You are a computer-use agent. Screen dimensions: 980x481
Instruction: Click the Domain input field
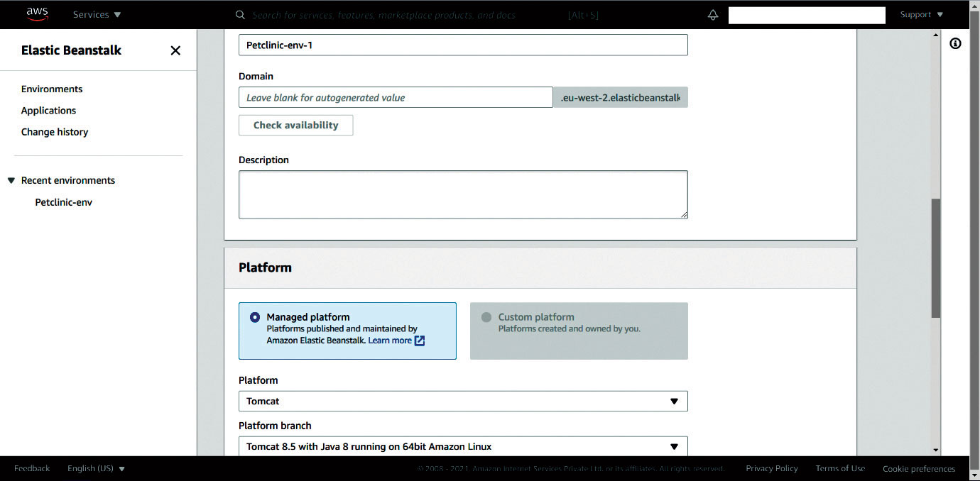click(395, 98)
